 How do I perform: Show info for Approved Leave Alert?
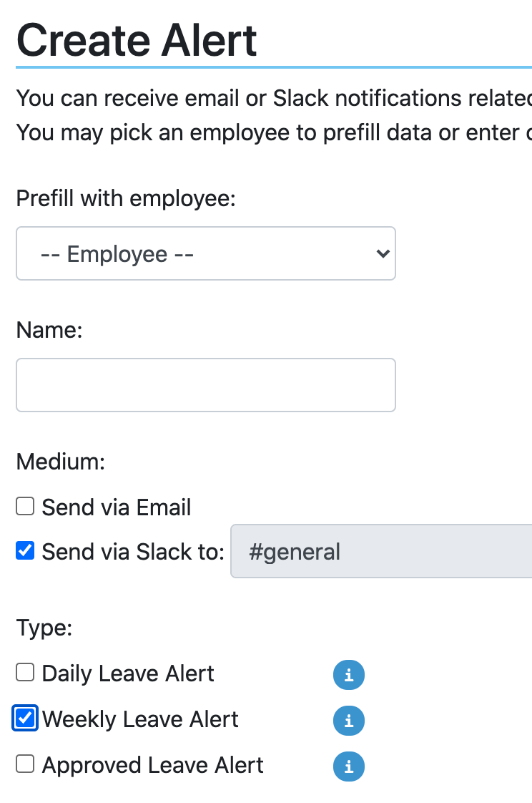349,766
